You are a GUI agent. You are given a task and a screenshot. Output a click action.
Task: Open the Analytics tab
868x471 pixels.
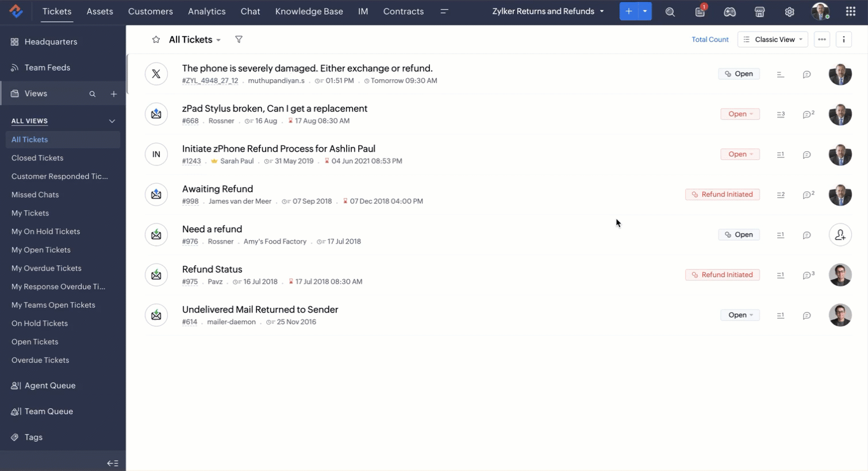point(206,11)
